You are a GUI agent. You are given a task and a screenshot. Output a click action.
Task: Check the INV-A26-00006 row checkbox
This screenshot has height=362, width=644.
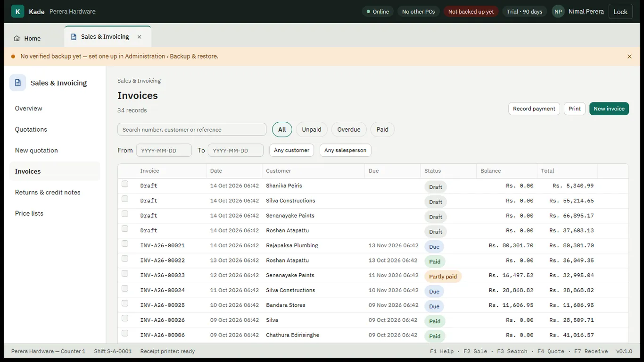[x=125, y=334]
